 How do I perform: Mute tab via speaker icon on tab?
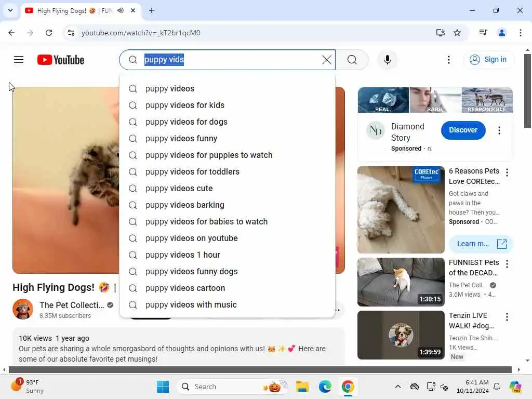[121, 10]
